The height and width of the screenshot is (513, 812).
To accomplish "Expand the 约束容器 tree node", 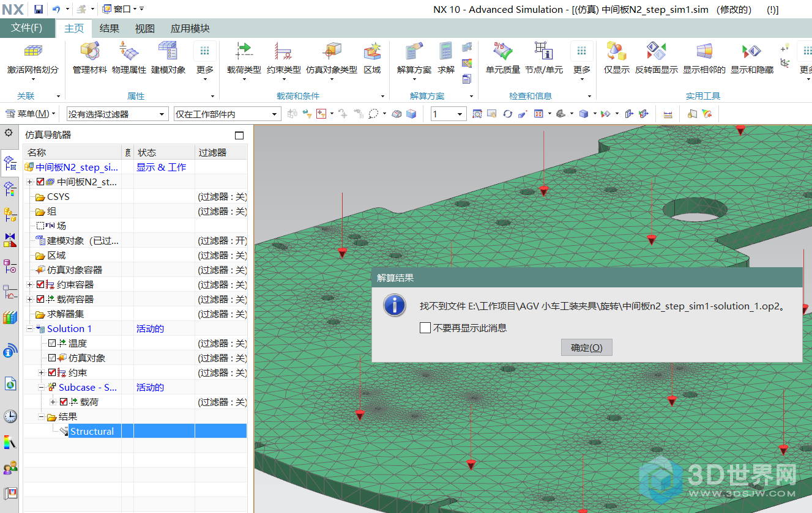I will tap(30, 284).
